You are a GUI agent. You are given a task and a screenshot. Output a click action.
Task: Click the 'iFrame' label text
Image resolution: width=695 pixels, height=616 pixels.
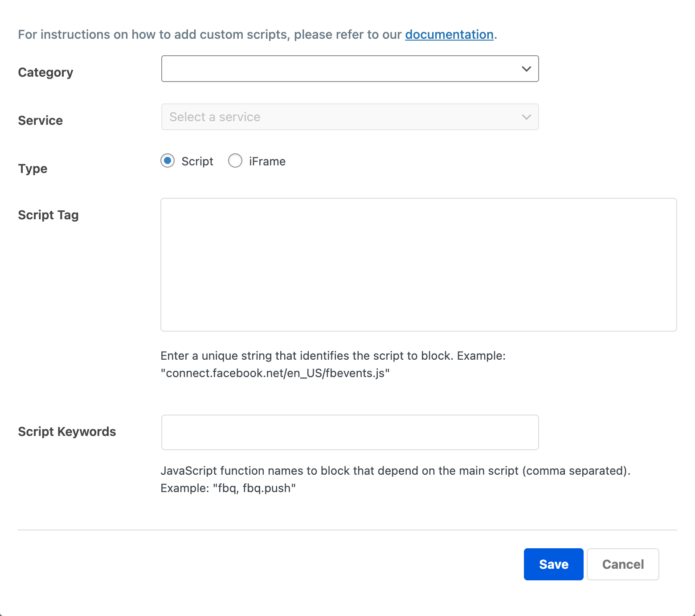pos(266,161)
